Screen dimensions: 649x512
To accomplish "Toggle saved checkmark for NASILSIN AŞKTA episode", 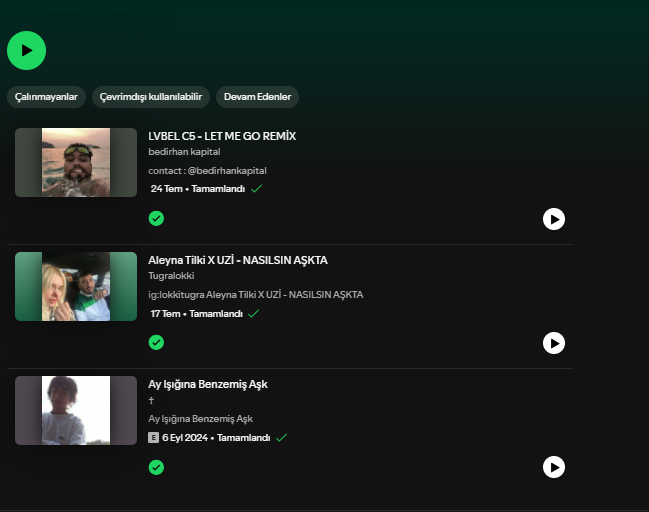I will pyautogui.click(x=156, y=342).
